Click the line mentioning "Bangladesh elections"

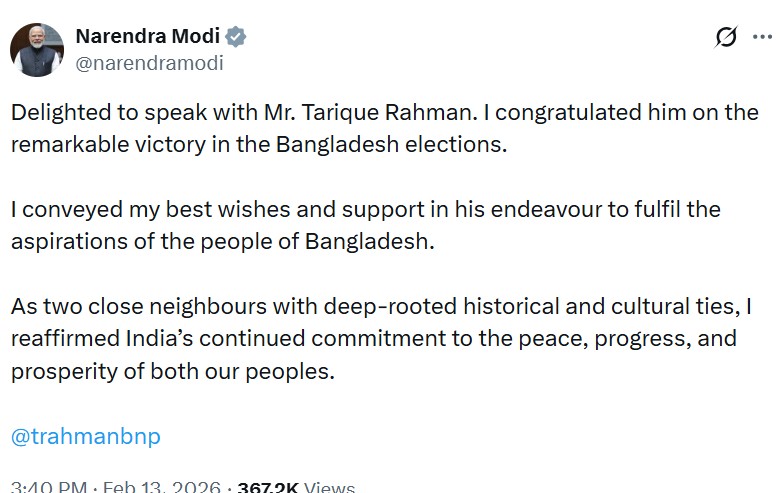[x=260, y=143]
